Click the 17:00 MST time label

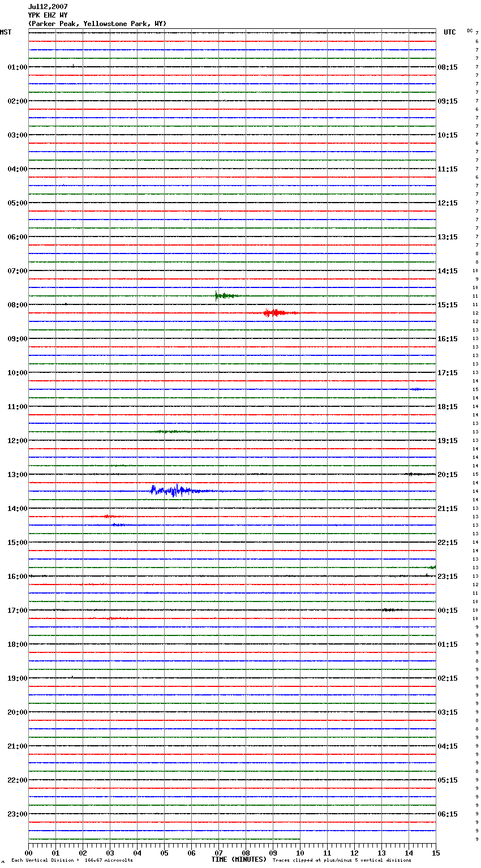coord(18,611)
